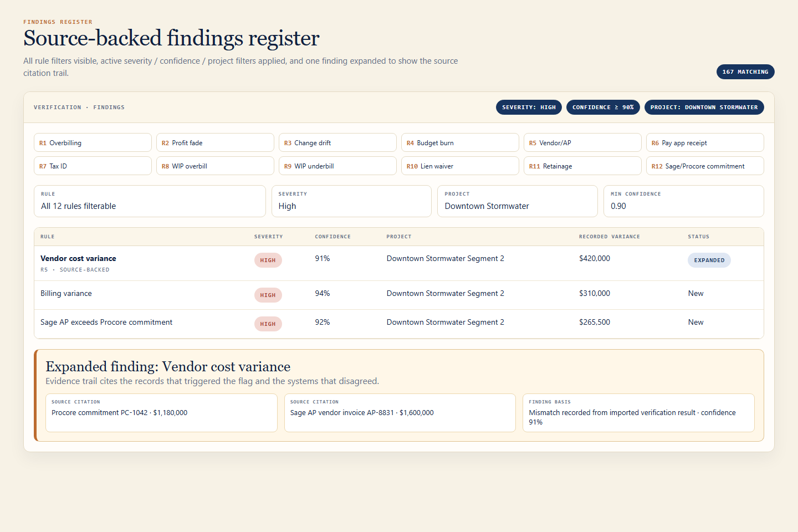Screen dimensions: 798x532
Task: Click the Source-backed findings register title
Action: pyautogui.click(x=171, y=38)
